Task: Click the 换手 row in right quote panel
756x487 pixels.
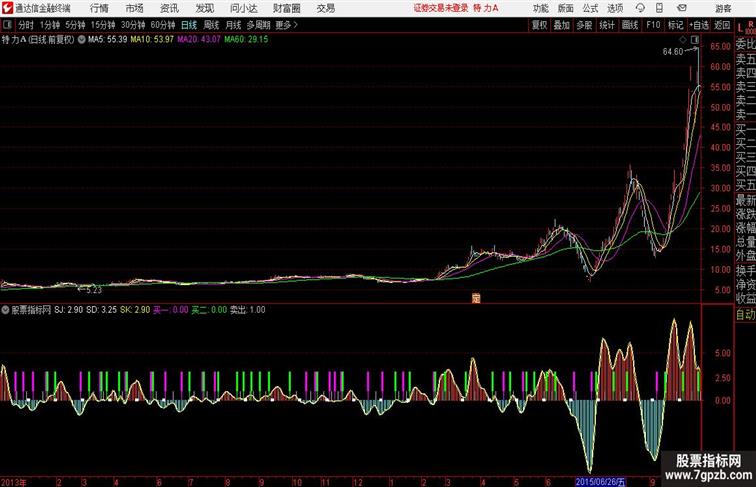Action: [745, 271]
